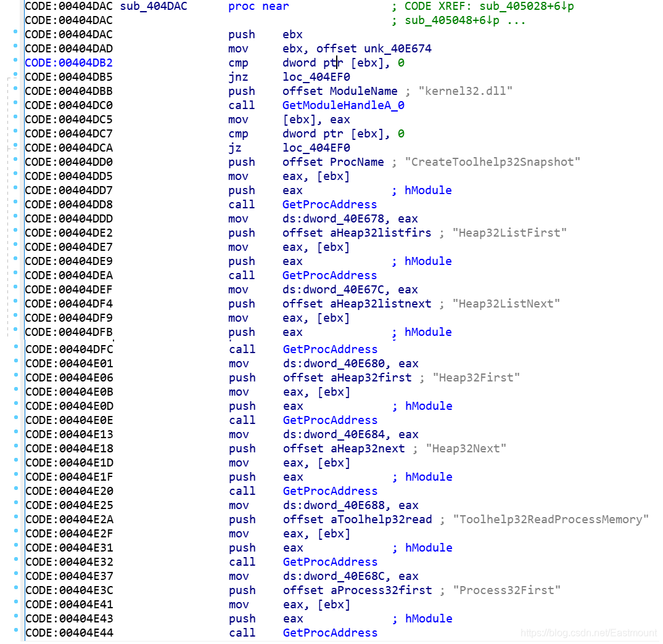Open GetProcAddress call at 00404E0E
The image size is (663, 644).
click(330, 420)
